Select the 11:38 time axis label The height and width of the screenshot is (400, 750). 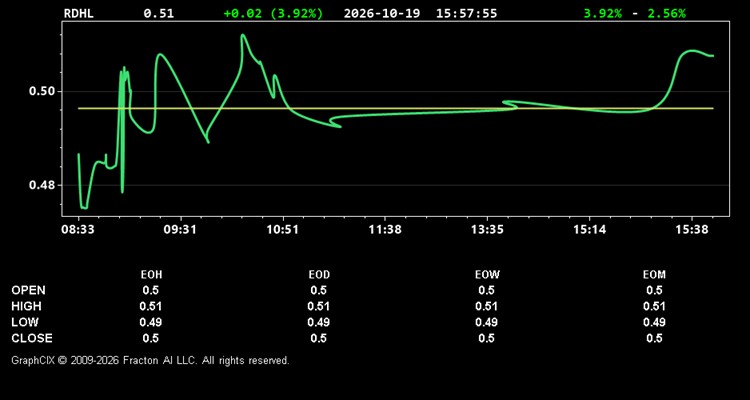(385, 230)
